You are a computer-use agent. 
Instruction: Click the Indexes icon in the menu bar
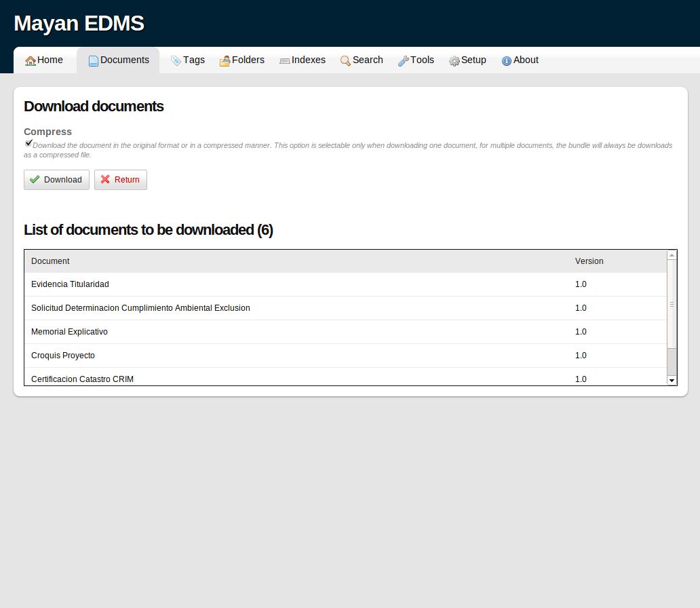pyautogui.click(x=284, y=60)
